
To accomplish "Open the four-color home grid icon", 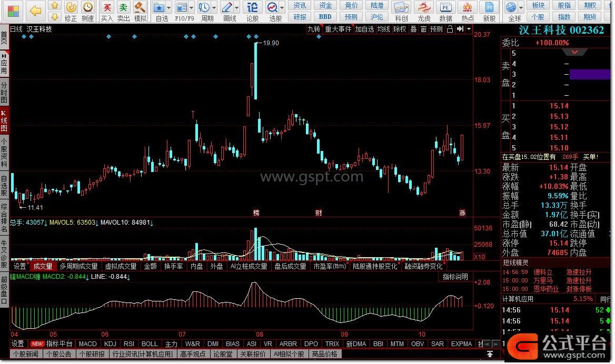I will point(13,12).
